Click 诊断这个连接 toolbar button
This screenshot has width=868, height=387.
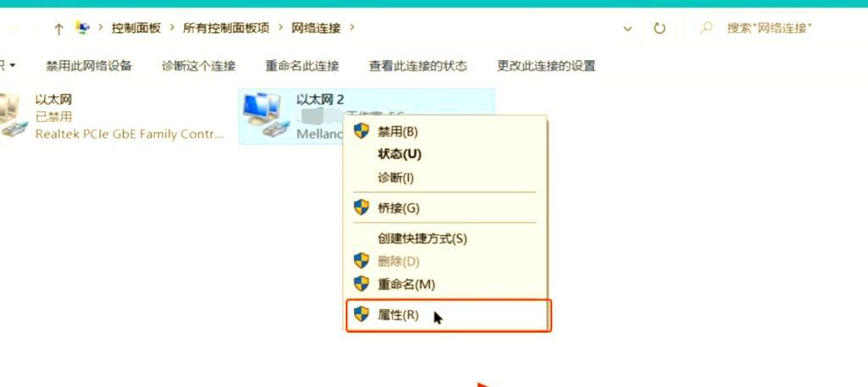pos(198,66)
